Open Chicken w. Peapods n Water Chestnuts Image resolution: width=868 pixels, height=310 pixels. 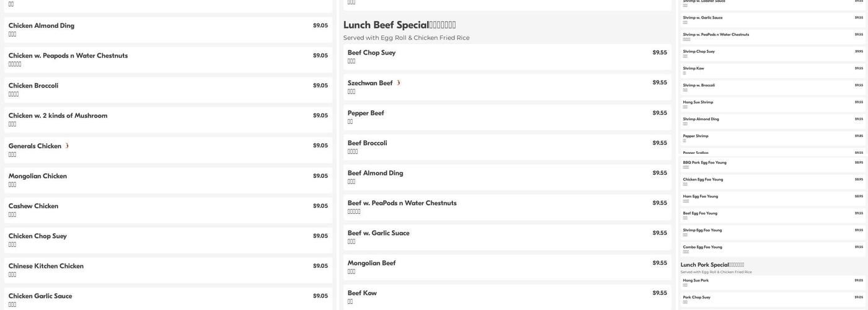pos(68,56)
